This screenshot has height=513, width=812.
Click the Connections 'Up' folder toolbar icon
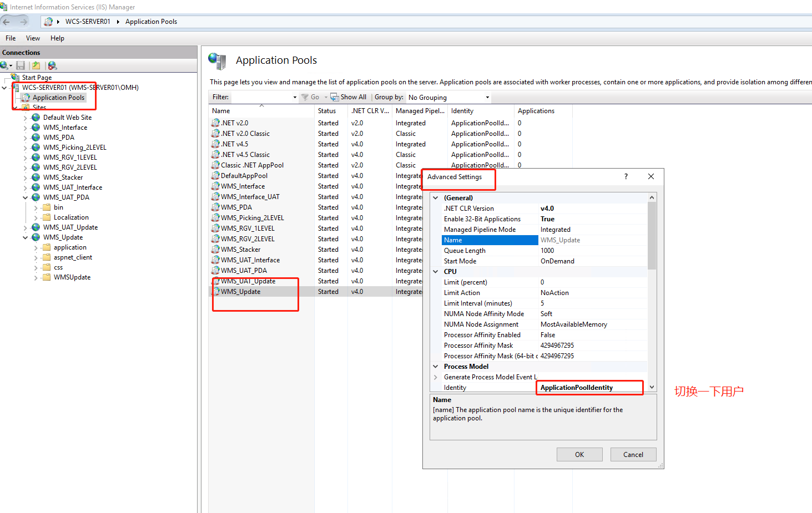(x=36, y=65)
